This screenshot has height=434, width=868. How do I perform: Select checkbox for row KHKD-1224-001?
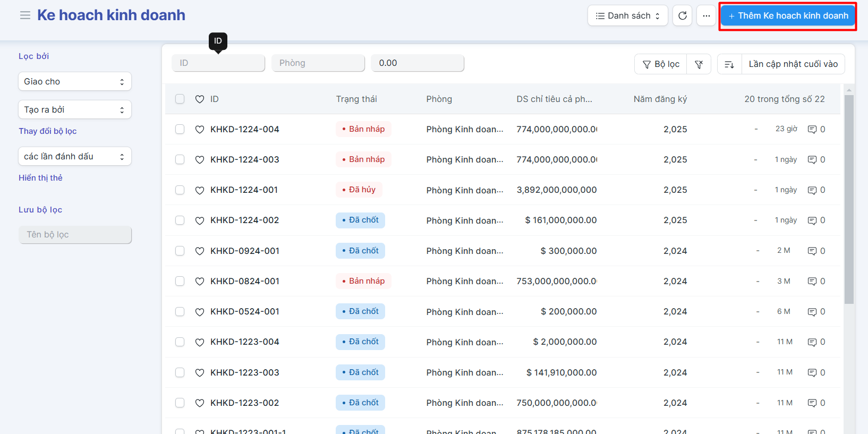pyautogui.click(x=180, y=190)
